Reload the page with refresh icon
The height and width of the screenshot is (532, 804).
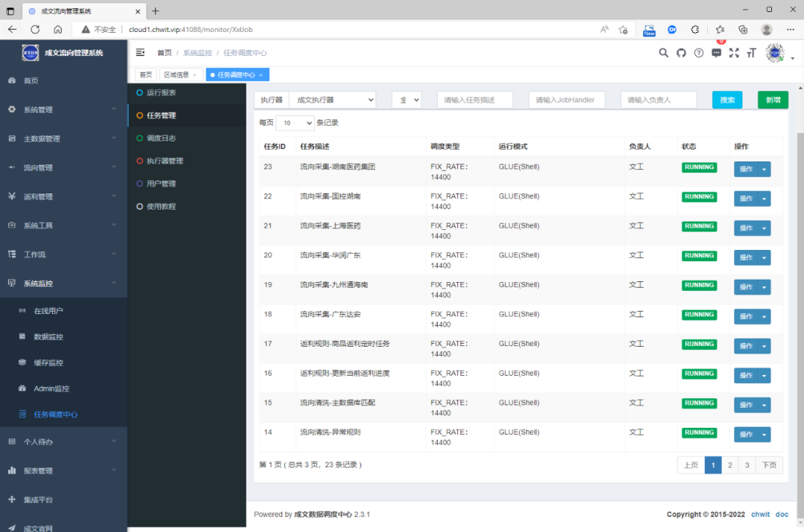(35, 29)
